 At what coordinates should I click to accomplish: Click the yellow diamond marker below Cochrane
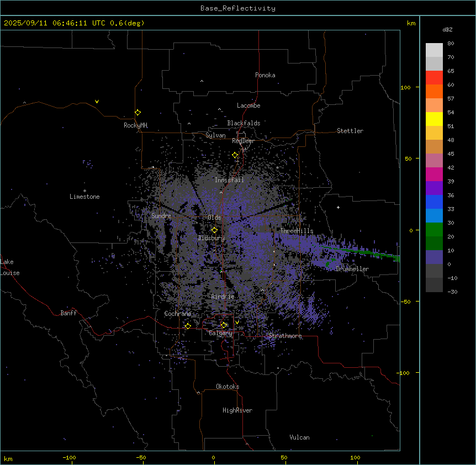click(x=188, y=326)
